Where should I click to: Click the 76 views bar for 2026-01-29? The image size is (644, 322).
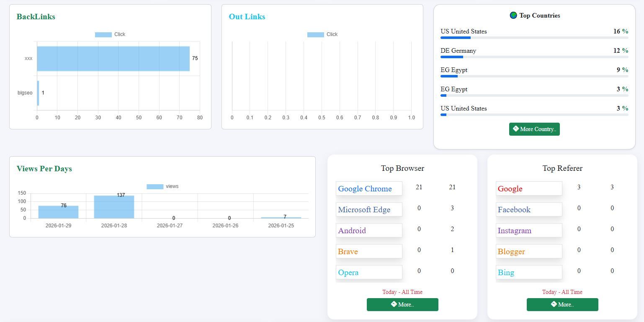58,212
